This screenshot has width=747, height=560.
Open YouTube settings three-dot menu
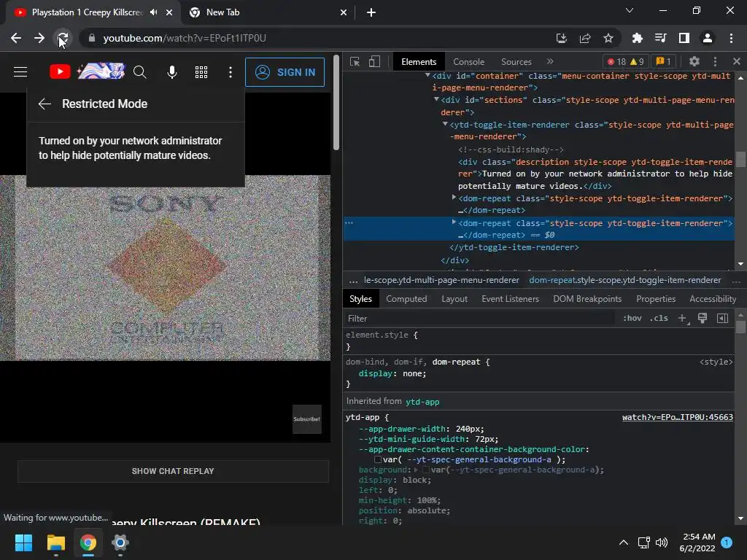[231, 72]
